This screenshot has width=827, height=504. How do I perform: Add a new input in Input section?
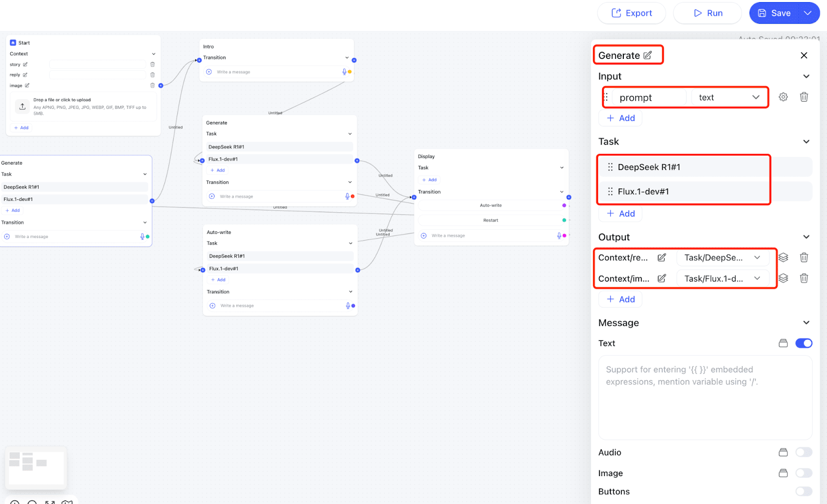(620, 118)
